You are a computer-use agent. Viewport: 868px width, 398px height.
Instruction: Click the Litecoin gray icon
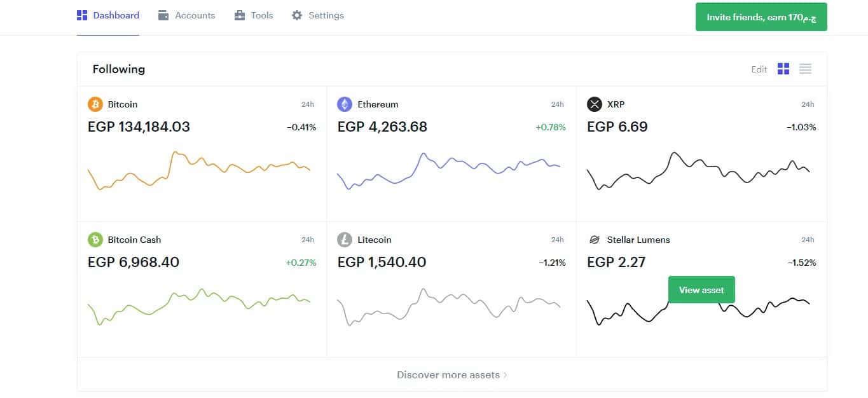coord(345,240)
